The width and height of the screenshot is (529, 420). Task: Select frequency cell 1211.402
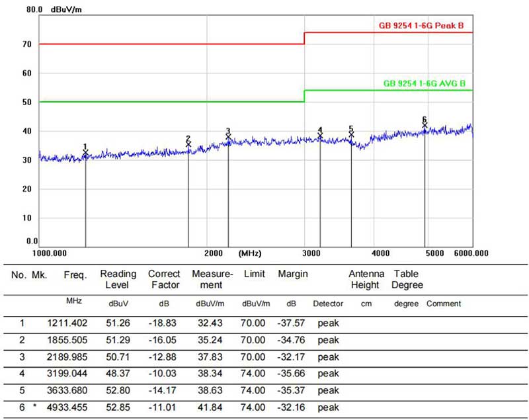[x=67, y=323]
